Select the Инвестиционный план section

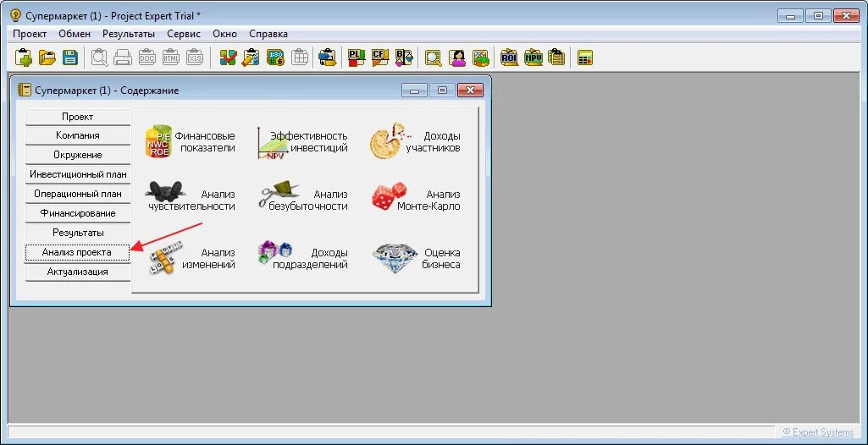pyautogui.click(x=78, y=174)
